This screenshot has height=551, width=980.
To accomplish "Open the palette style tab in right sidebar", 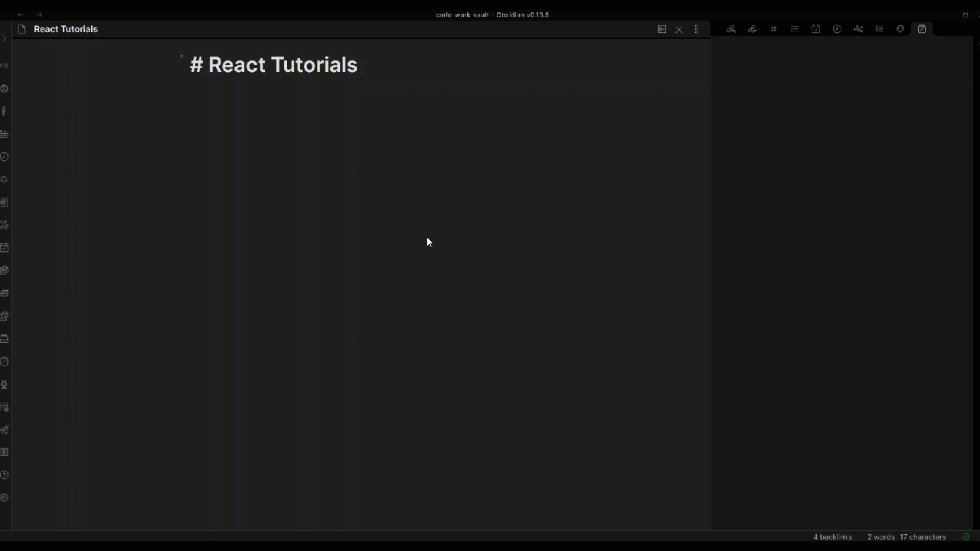I will click(900, 29).
